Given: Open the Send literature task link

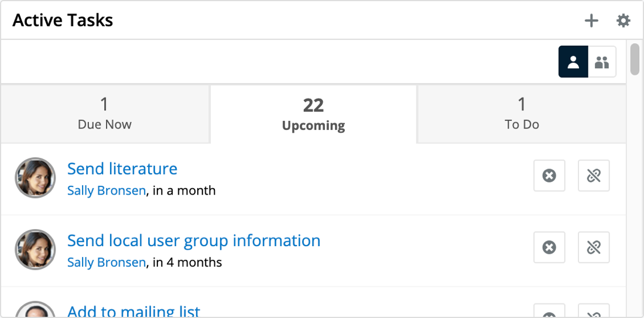Looking at the screenshot, I should pos(122,169).
